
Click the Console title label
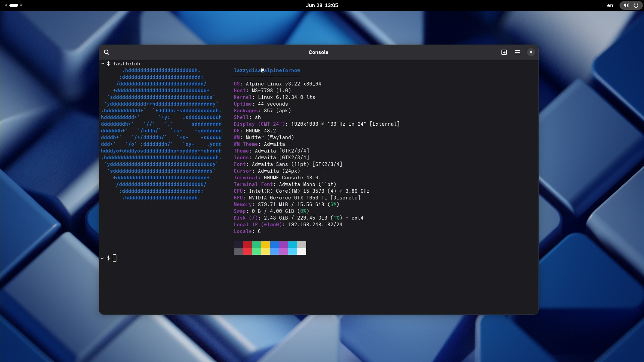tap(318, 52)
